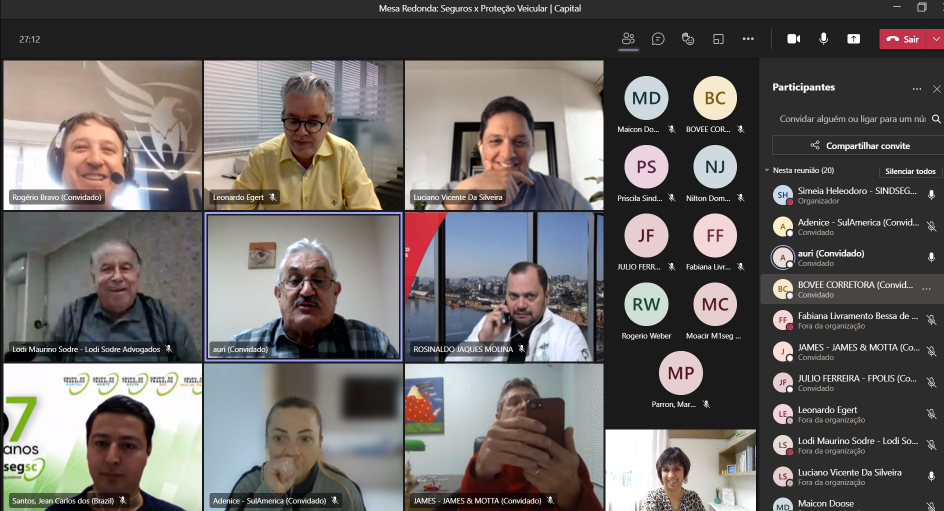This screenshot has width=944, height=511.
Task: Select Simeia Heleodoro in participants list
Action: click(845, 195)
